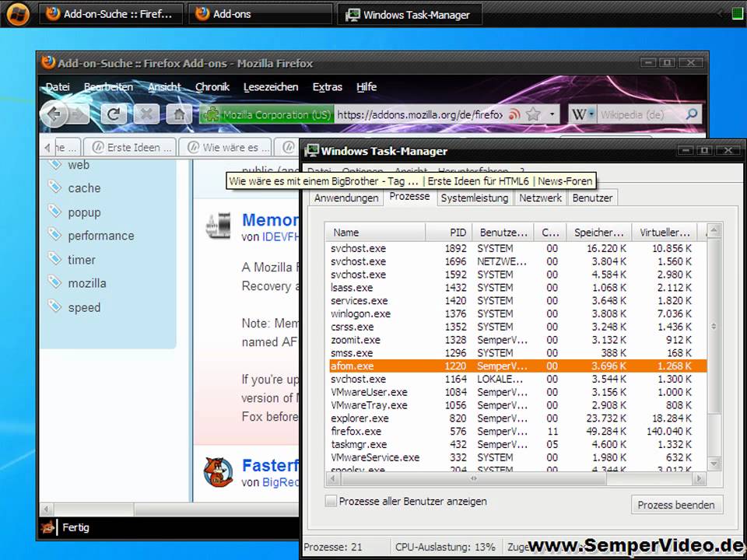
Task: Click the addons.mozilla.org URL field
Action: click(419, 114)
